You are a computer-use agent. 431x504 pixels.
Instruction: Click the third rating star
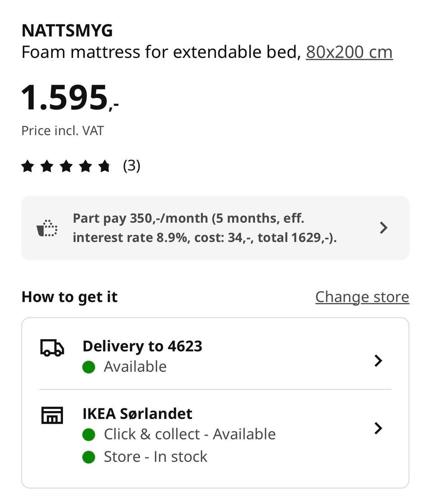click(x=66, y=167)
